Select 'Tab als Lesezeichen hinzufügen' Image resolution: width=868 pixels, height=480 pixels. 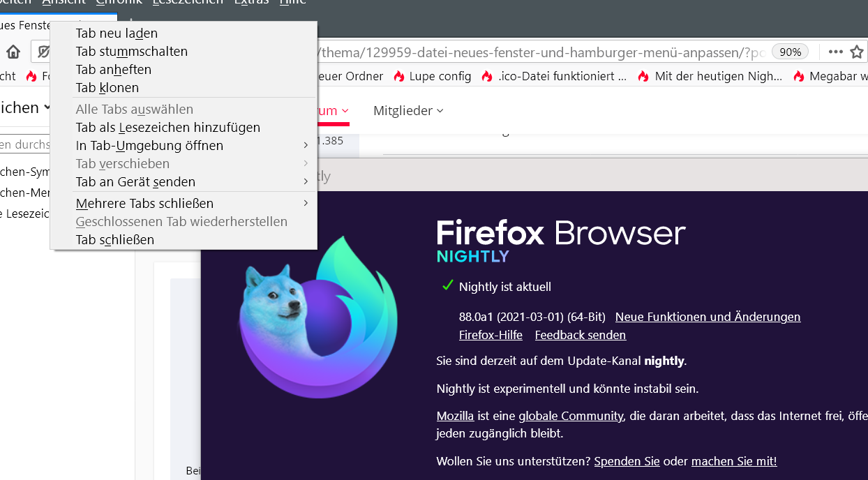pos(184,127)
